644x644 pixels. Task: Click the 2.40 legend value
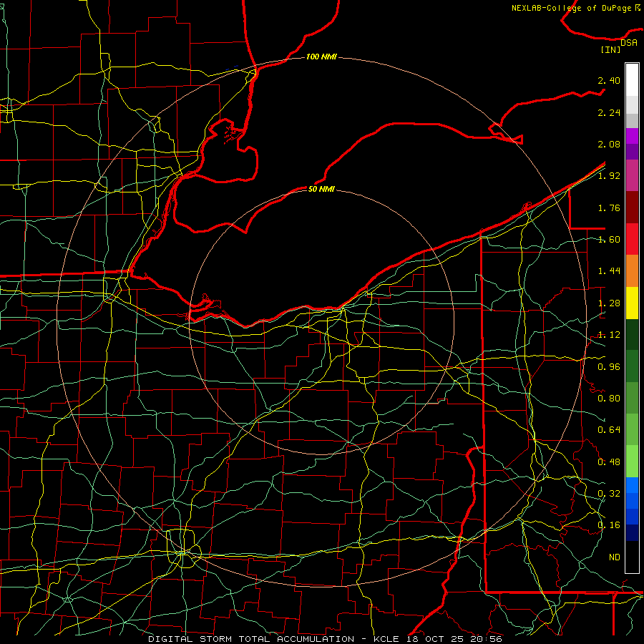[x=609, y=80]
